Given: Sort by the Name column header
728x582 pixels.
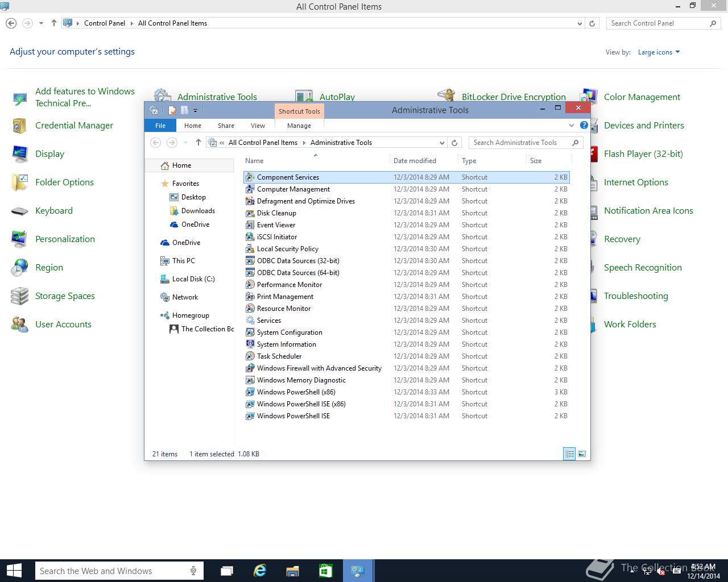Looking at the screenshot, I should tap(316, 161).
